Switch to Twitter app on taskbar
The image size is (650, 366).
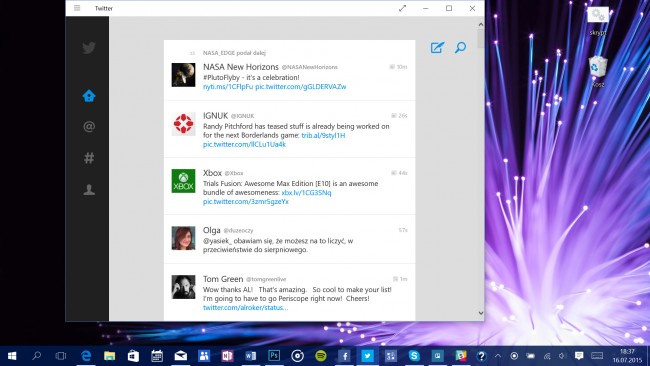367,356
